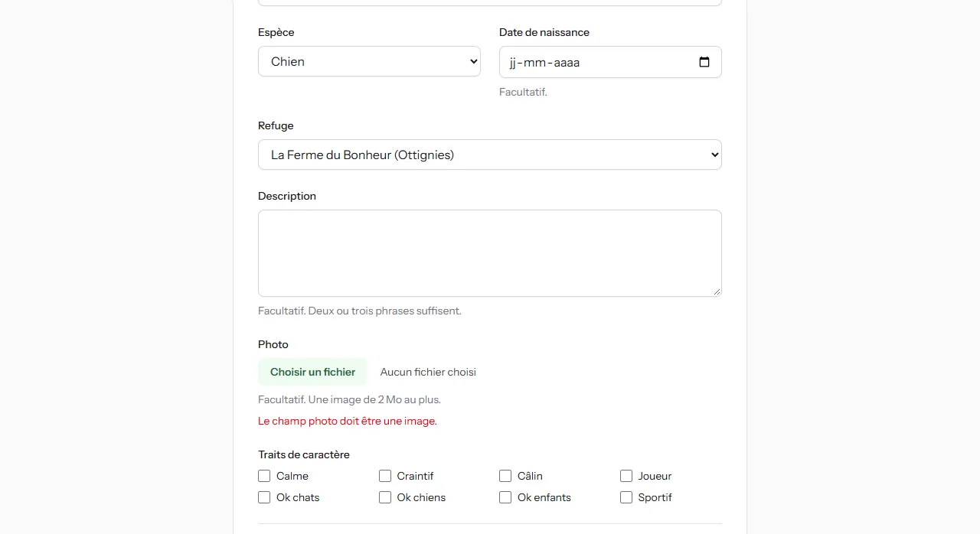Screen dimensions: 980x534
Task: Mark the Ok chiens checkbox
Action: click(385, 497)
